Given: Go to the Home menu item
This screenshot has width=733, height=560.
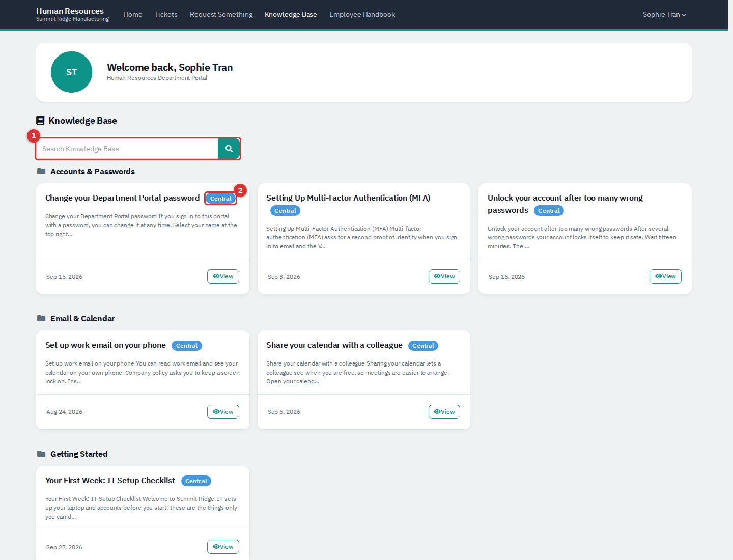Looking at the screenshot, I should [133, 14].
